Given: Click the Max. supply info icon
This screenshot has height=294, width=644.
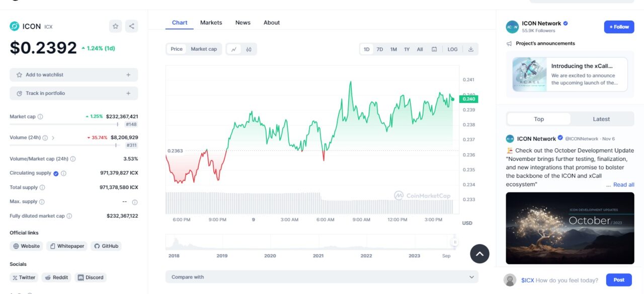Looking at the screenshot, I should click(x=42, y=202).
